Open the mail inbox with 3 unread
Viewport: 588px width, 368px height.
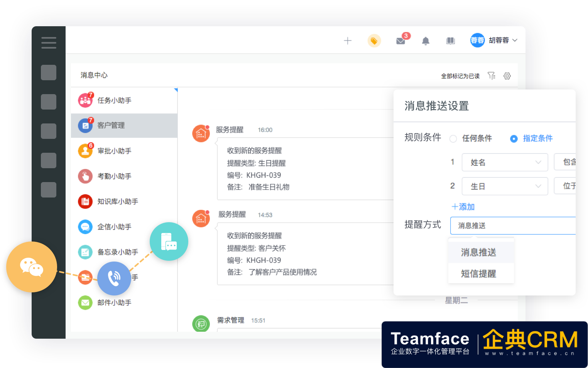pos(400,41)
